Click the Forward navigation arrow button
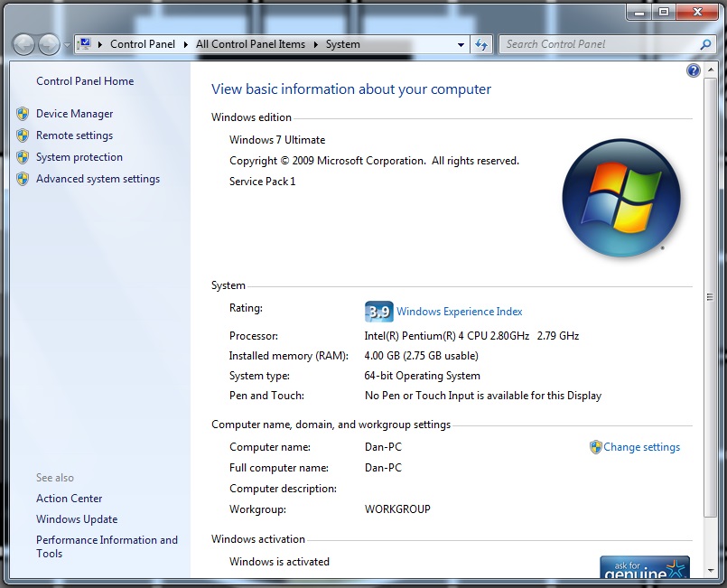This screenshot has height=588, width=727. (49, 44)
